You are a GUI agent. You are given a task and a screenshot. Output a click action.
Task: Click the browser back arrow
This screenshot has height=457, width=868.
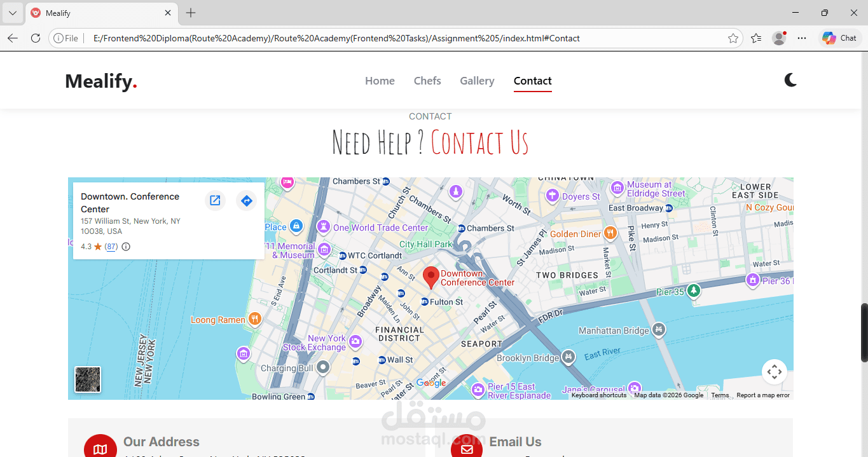click(13, 38)
